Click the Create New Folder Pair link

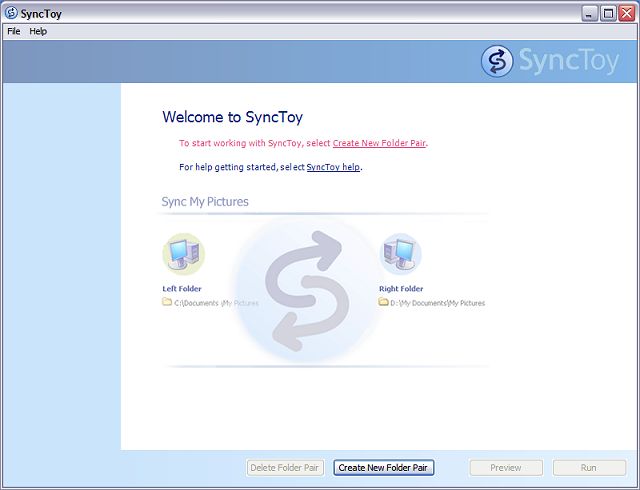(x=379, y=143)
